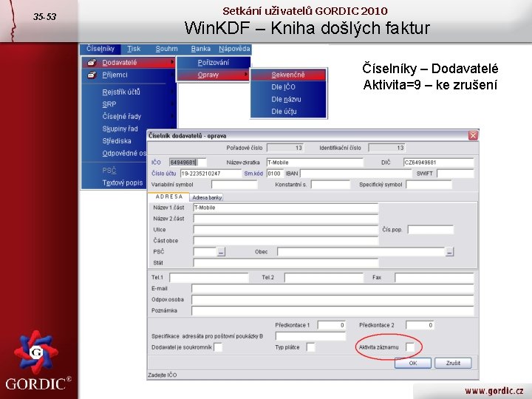Image resolution: width=532 pixels, height=399 pixels.
Task: Choose Pořizování submenu item
Action: click(214, 62)
